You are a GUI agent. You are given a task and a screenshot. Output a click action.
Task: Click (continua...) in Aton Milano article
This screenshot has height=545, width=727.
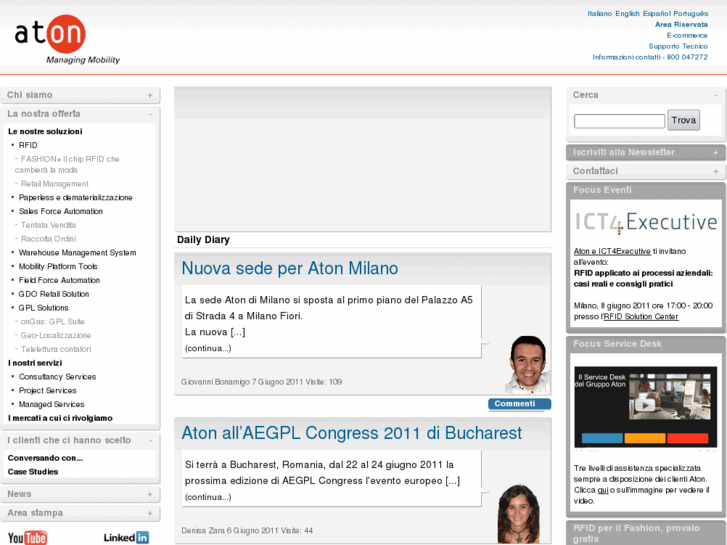point(208,348)
